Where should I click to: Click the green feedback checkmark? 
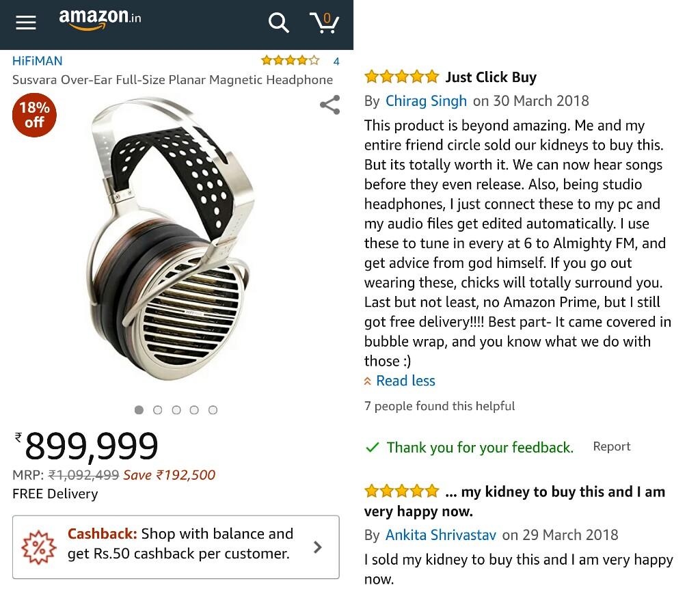coord(371,447)
